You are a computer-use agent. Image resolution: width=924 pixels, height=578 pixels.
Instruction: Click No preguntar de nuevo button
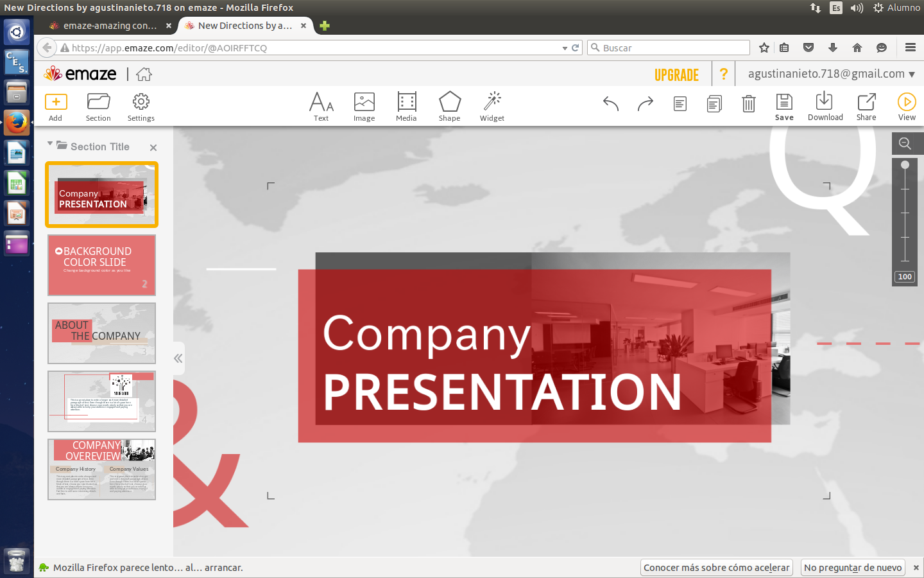point(853,568)
